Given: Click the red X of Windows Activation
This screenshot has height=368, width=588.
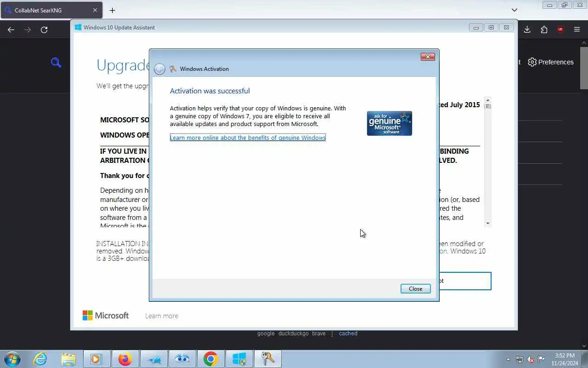Looking at the screenshot, I should click(x=427, y=57).
